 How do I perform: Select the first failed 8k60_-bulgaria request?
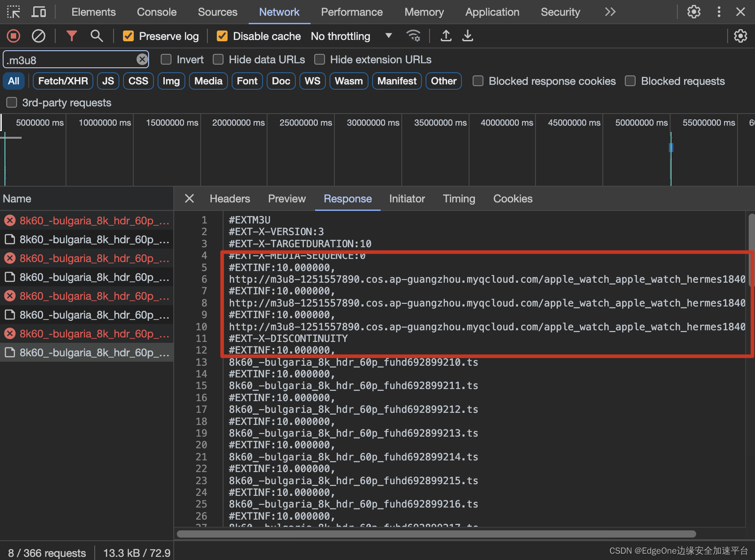click(x=87, y=220)
